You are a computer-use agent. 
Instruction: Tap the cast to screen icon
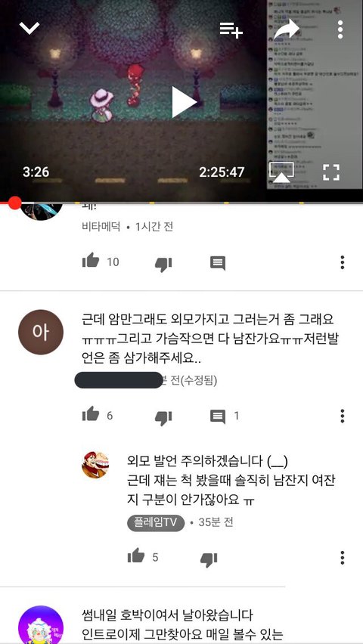point(281,172)
